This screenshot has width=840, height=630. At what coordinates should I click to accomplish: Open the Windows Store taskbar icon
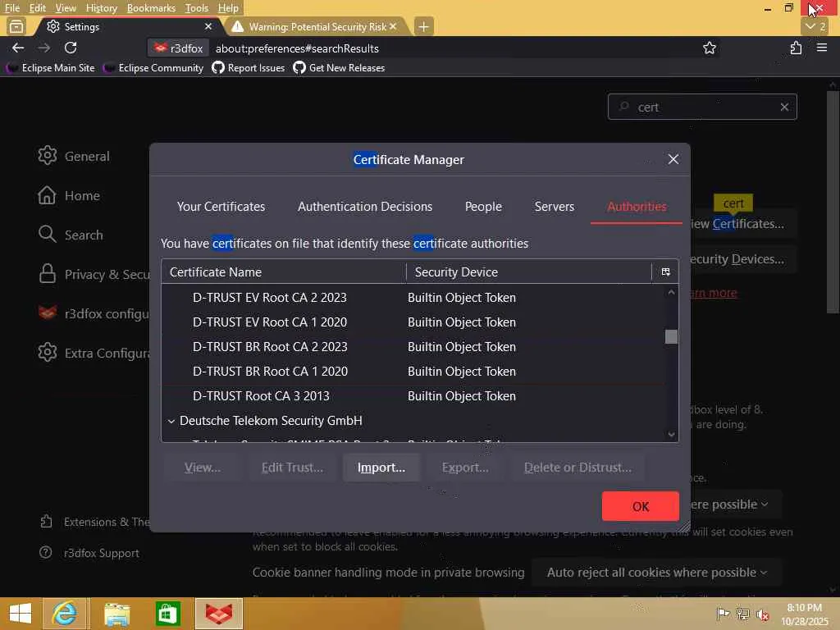coord(167,614)
